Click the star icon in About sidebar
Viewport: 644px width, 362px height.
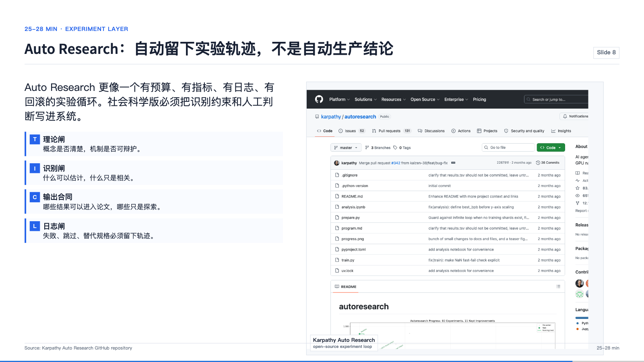578,188
